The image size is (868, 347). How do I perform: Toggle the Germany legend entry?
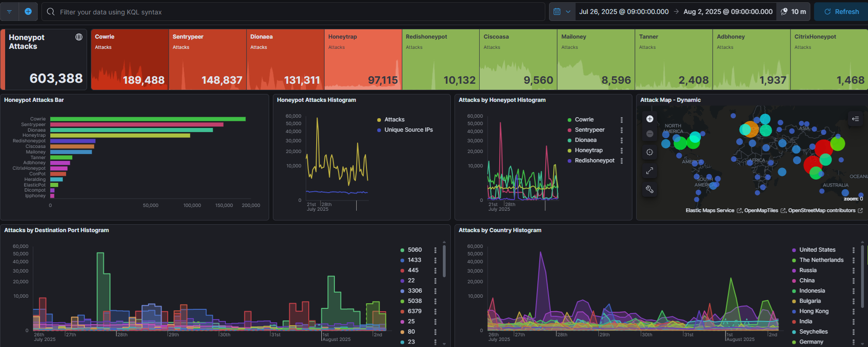tap(811, 342)
